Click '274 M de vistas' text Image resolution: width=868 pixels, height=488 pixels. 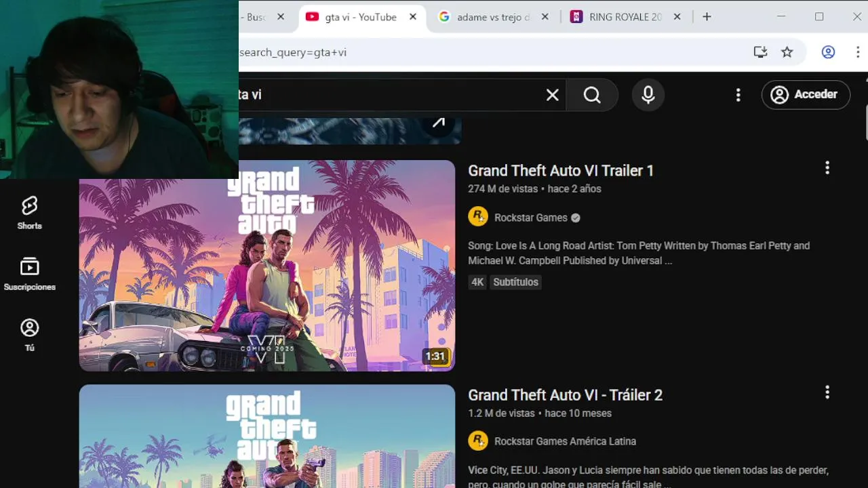coord(502,189)
